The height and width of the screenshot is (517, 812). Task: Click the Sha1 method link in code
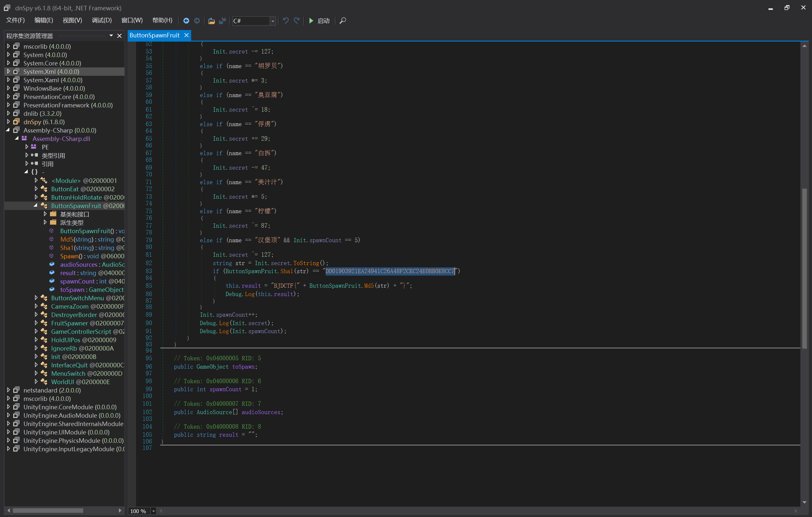[286, 271]
